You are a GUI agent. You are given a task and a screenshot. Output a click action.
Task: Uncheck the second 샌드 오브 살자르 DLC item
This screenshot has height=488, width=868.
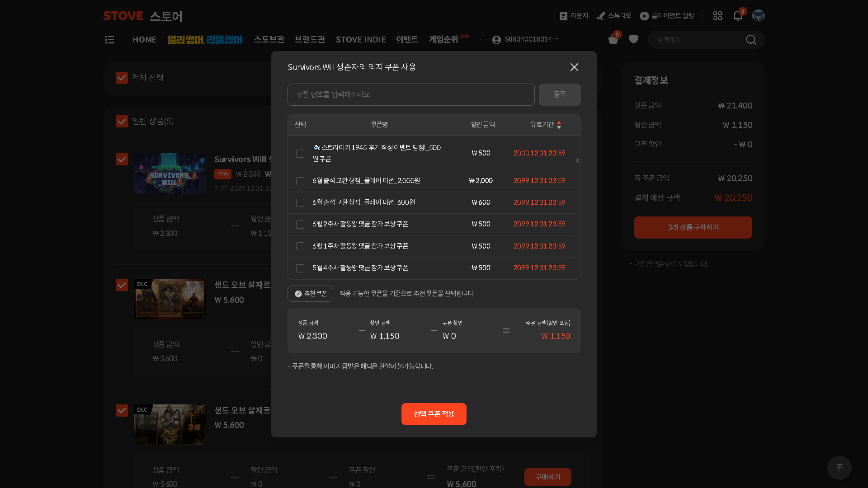[122, 411]
